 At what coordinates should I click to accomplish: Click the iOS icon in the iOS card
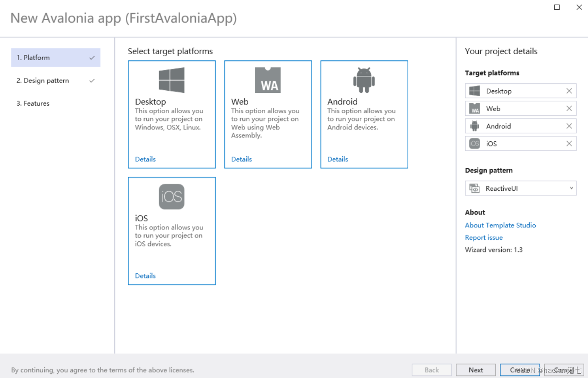(171, 197)
